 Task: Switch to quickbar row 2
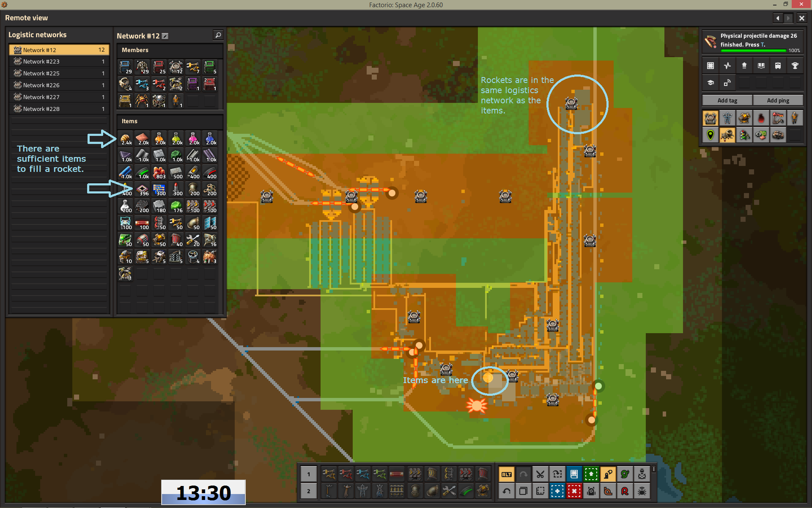pyautogui.click(x=309, y=491)
